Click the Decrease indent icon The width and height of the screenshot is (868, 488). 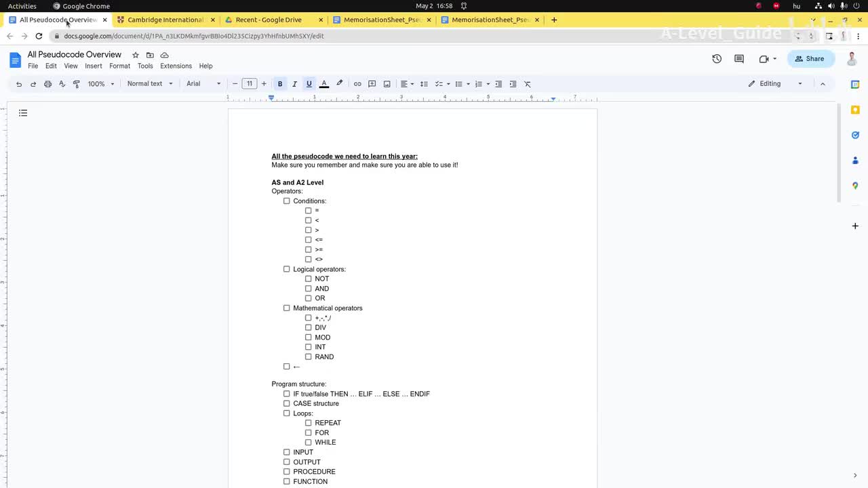(498, 84)
